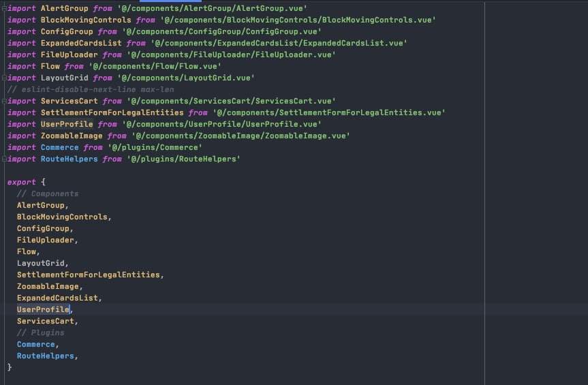Click SettlementFormForLegalEntities in the export list
This screenshot has height=385, width=588.
(88, 275)
